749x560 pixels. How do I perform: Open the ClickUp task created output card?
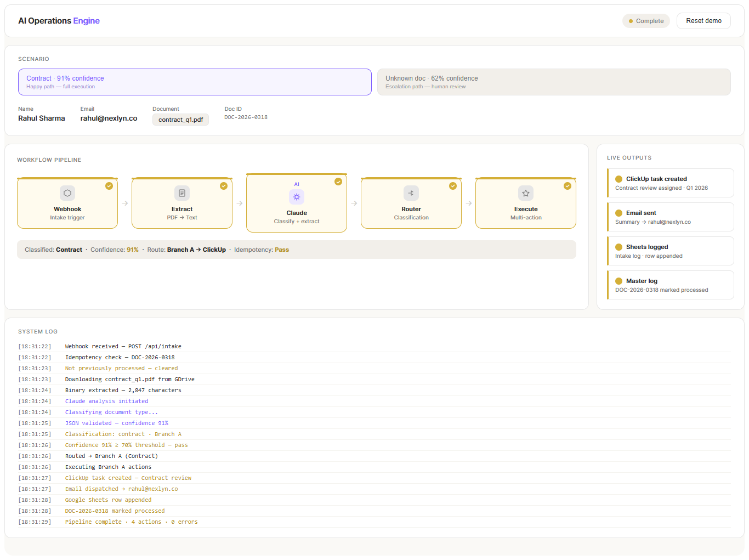(670, 183)
